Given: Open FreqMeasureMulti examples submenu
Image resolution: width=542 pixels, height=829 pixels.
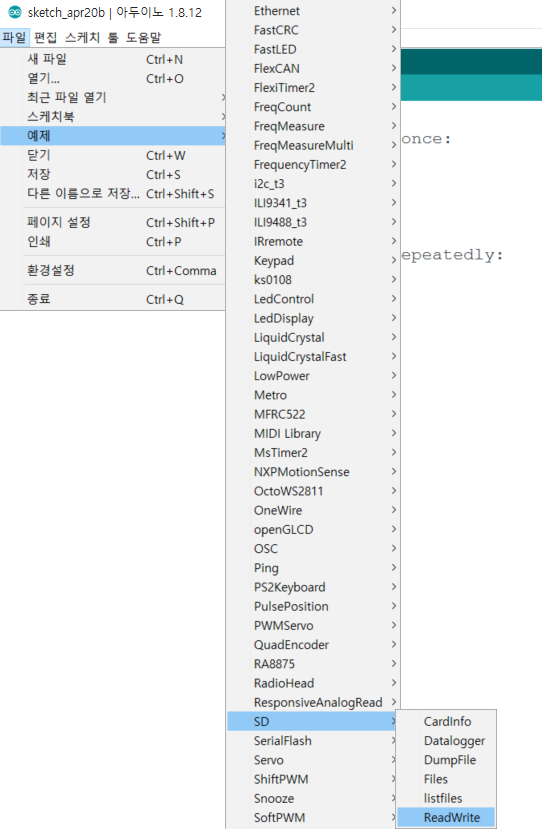Looking at the screenshot, I should coord(313,145).
